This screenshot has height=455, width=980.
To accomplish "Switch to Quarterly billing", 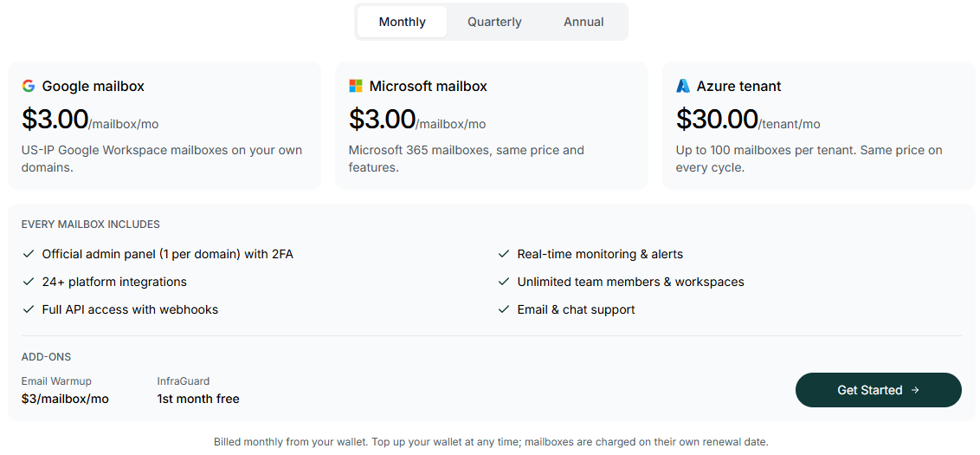I will point(494,22).
